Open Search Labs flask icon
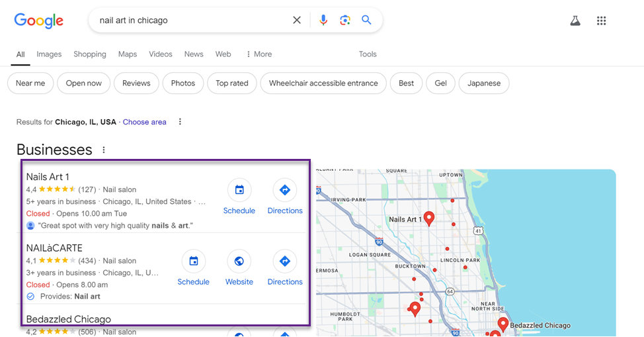644x337 pixels. coord(575,21)
